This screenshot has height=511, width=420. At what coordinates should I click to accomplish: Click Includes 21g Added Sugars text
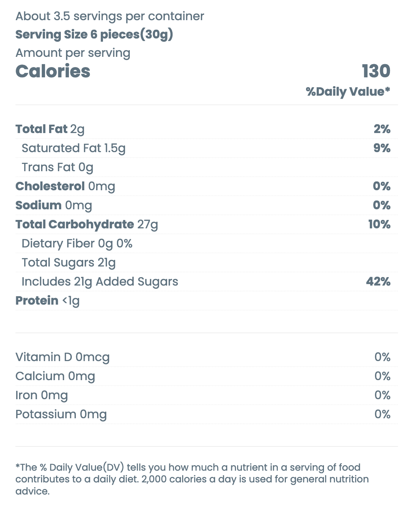(100, 282)
